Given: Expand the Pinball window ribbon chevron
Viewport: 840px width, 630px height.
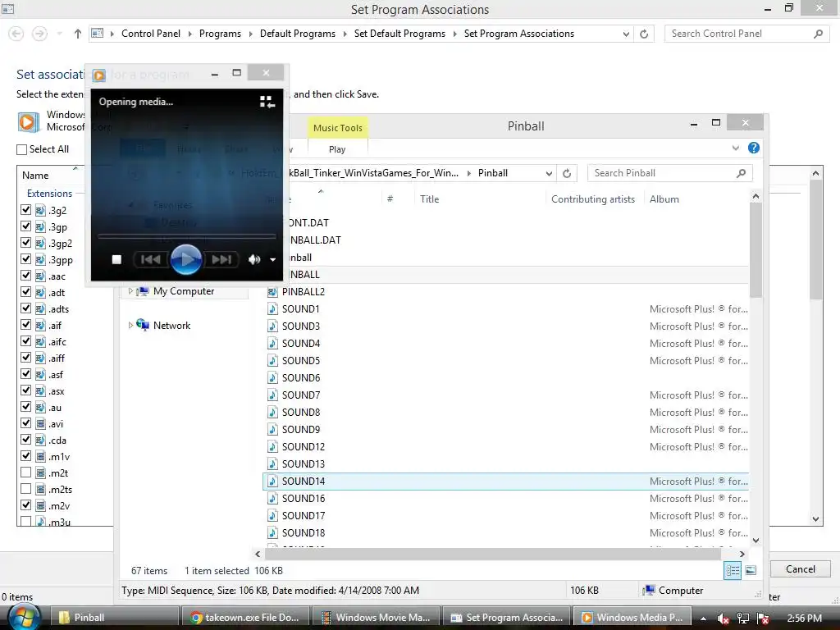Looking at the screenshot, I should 736,148.
